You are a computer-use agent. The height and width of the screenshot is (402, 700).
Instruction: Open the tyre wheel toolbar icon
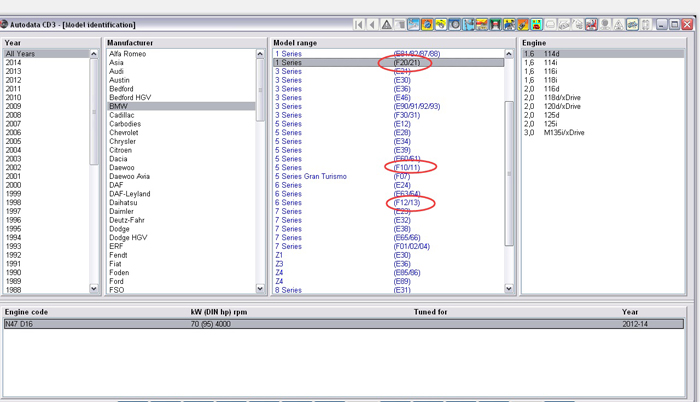pos(455,25)
